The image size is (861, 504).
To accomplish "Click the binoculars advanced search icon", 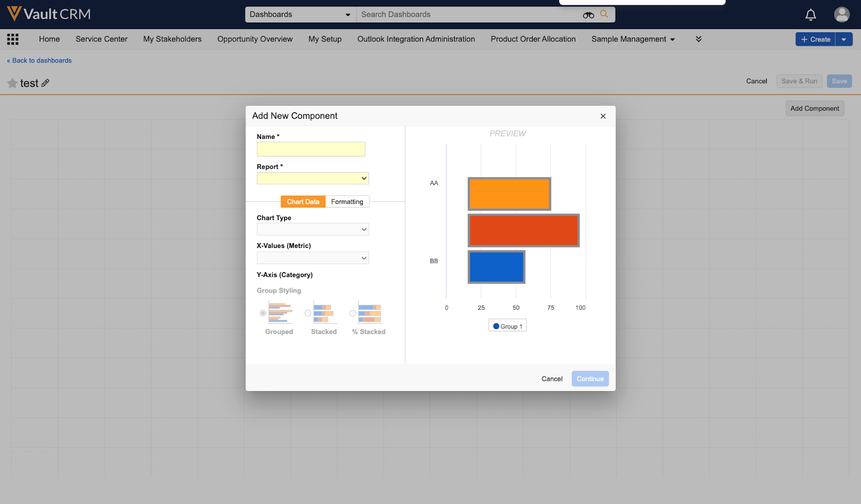I will pos(588,15).
